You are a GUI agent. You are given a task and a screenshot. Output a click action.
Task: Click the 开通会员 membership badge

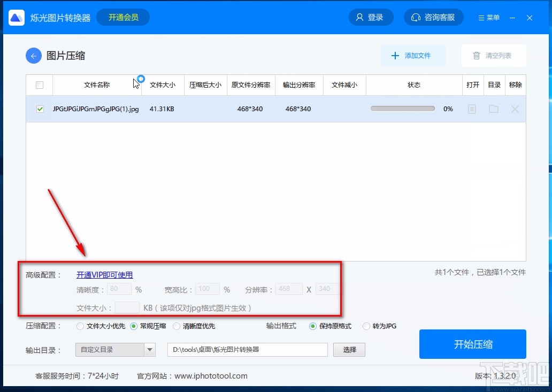(x=122, y=17)
